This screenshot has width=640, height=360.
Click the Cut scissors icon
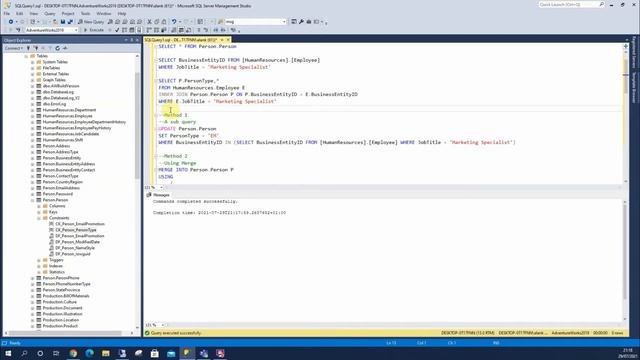pyautogui.click(x=149, y=22)
